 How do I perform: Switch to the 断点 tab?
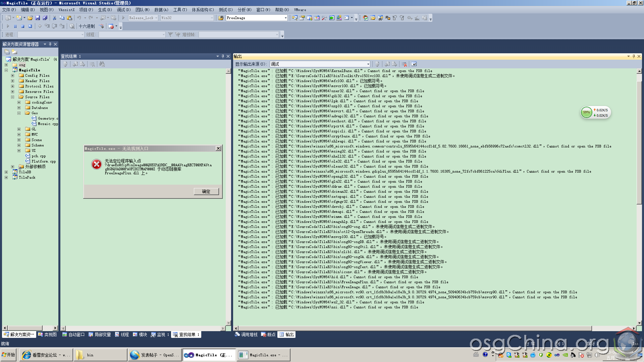(x=268, y=335)
